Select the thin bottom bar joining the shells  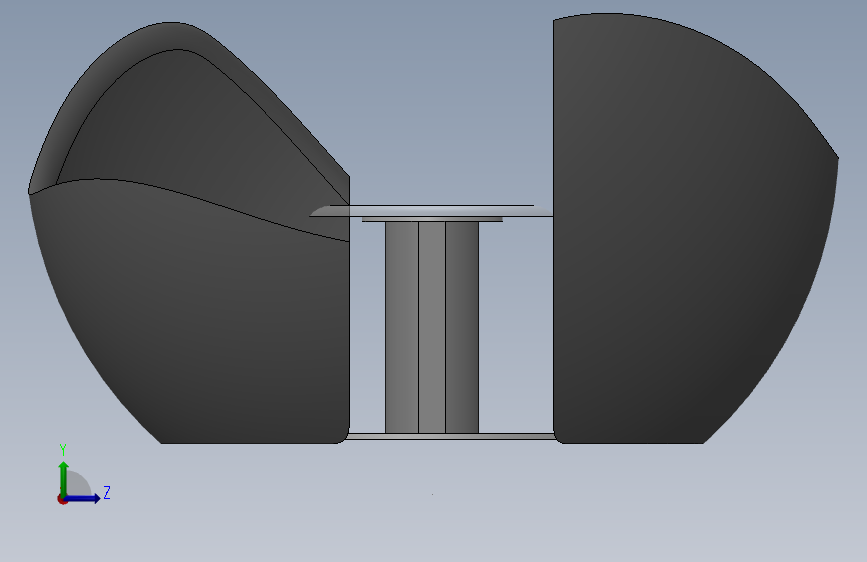pyautogui.click(x=451, y=436)
